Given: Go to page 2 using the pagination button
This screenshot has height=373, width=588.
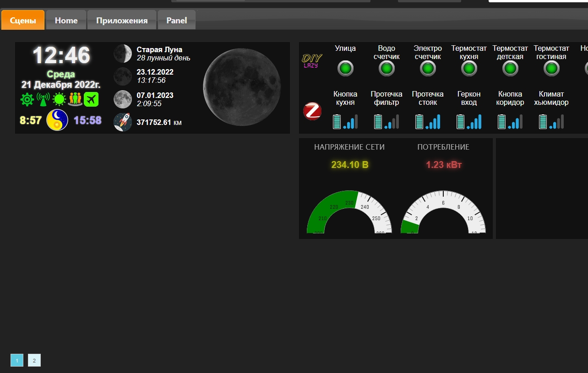Looking at the screenshot, I should coord(34,360).
